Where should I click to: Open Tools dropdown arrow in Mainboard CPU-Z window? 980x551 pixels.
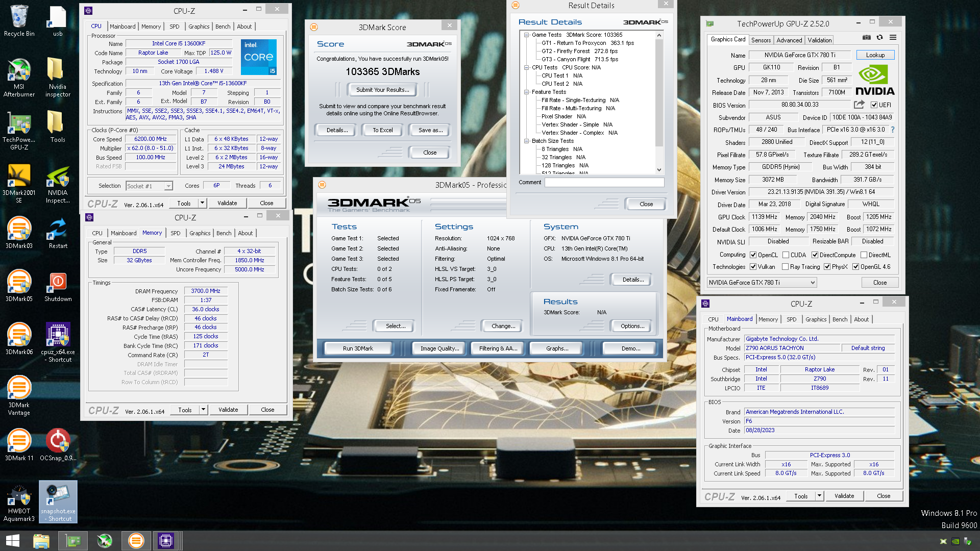[819, 496]
